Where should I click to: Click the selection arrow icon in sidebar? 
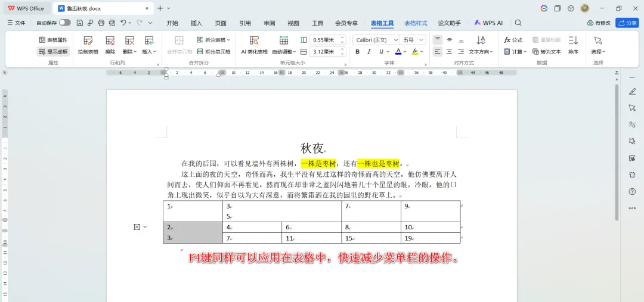click(x=632, y=107)
